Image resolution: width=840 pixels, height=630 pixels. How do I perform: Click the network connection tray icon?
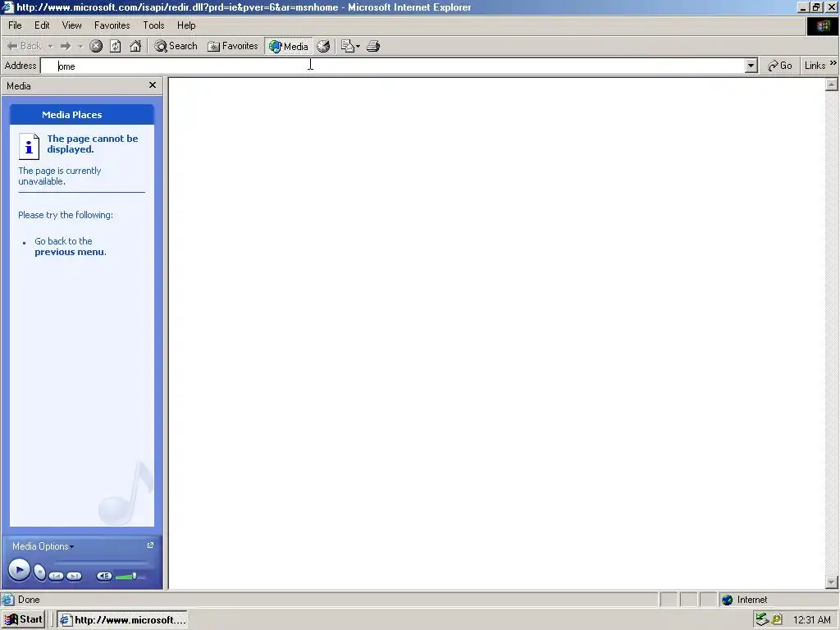click(761, 620)
